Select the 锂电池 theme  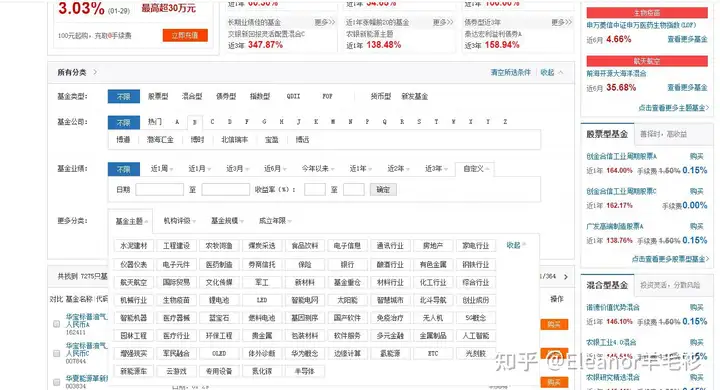pyautogui.click(x=219, y=300)
